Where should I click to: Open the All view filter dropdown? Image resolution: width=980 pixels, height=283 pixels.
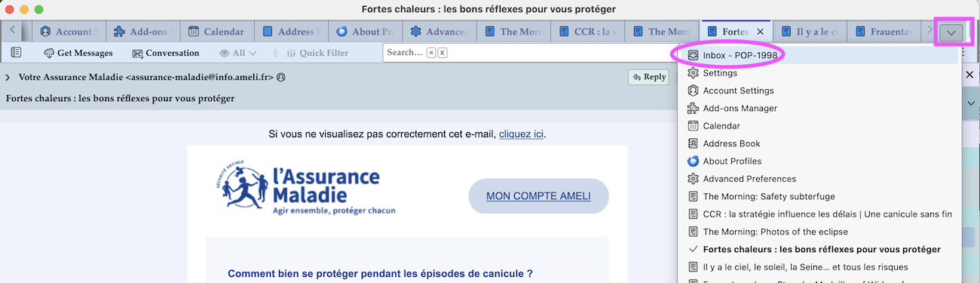(238, 54)
